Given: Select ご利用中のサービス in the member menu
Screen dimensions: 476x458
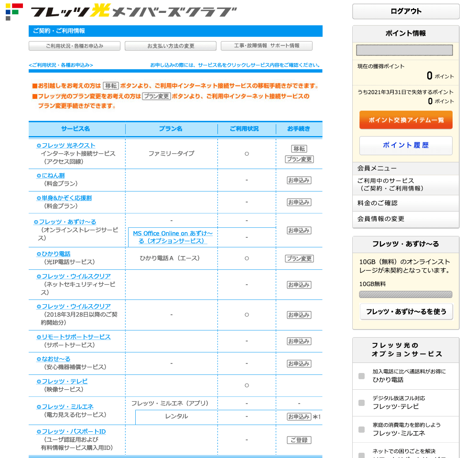Looking at the screenshot, I should 406,185.
